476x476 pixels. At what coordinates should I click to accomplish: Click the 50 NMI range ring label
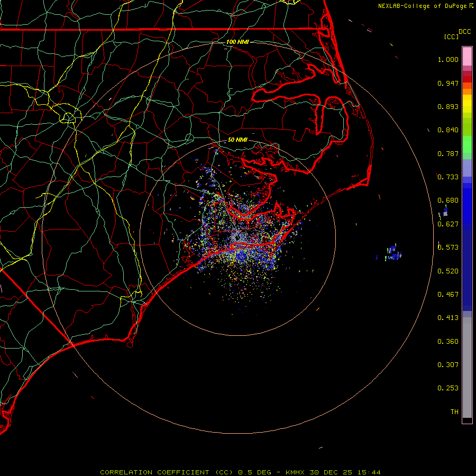coord(237,140)
